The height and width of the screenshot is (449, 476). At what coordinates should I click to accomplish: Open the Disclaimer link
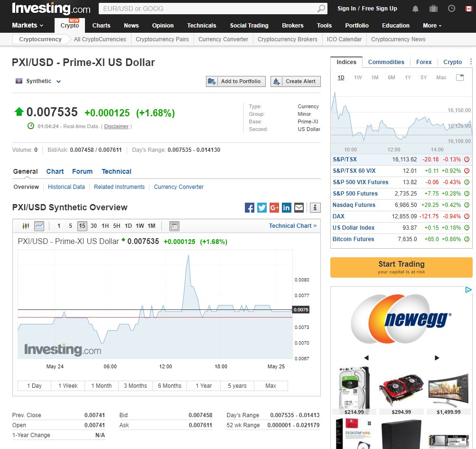[x=116, y=126]
